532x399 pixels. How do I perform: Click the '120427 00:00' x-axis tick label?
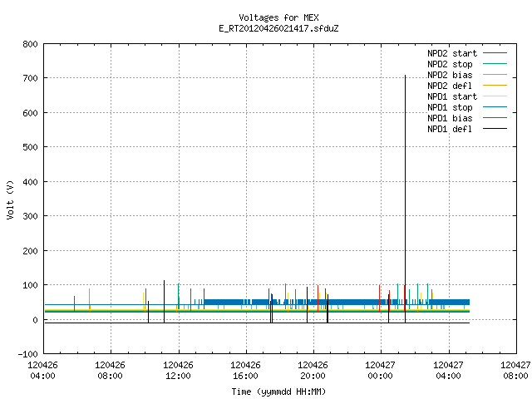click(380, 371)
